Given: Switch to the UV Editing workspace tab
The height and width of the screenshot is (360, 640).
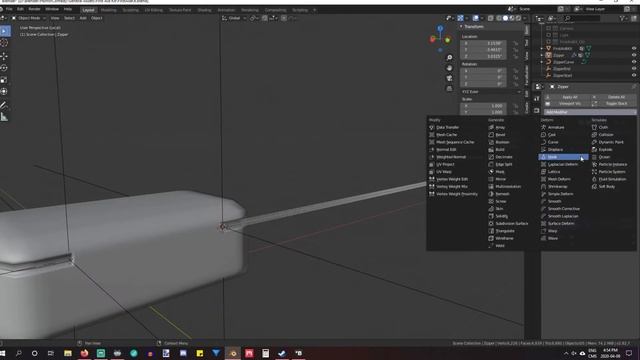Looking at the screenshot, I should [153, 10].
